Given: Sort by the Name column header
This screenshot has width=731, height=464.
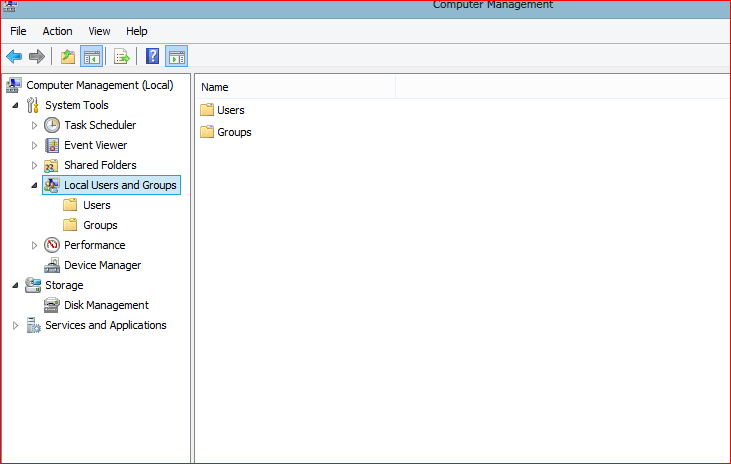Looking at the screenshot, I should [x=296, y=87].
